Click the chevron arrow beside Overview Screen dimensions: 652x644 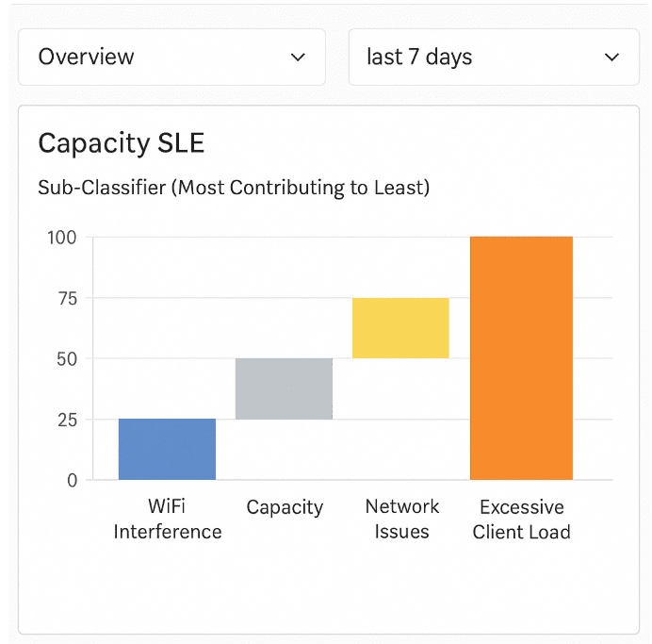[x=298, y=58]
